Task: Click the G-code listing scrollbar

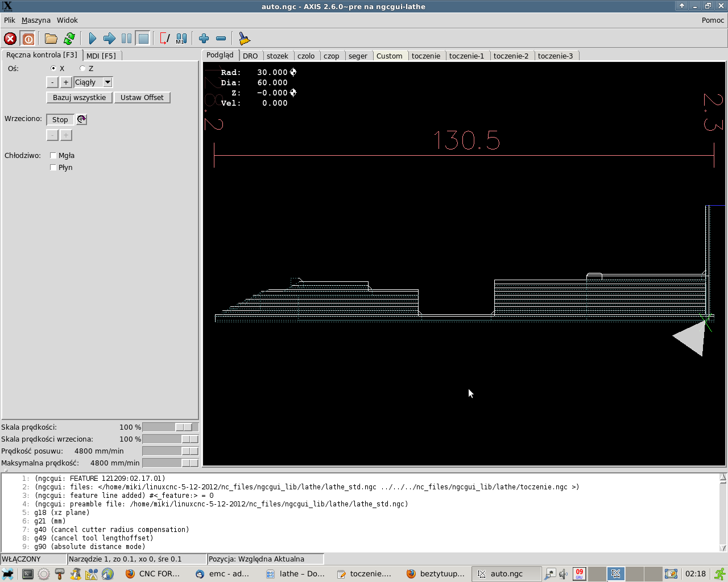Action: pos(723,512)
